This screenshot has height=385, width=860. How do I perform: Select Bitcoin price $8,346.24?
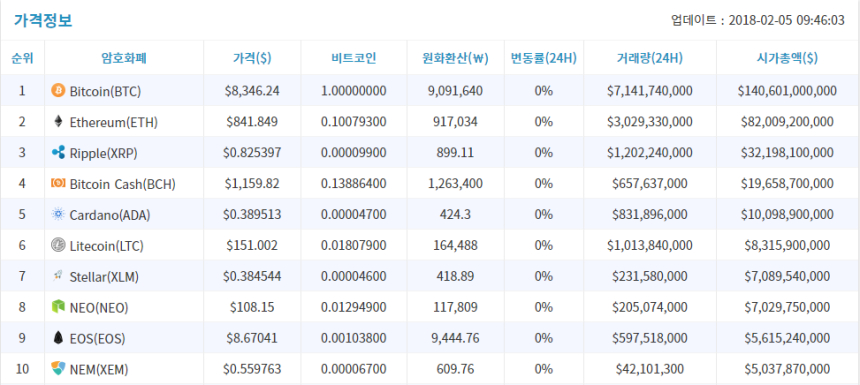point(252,91)
